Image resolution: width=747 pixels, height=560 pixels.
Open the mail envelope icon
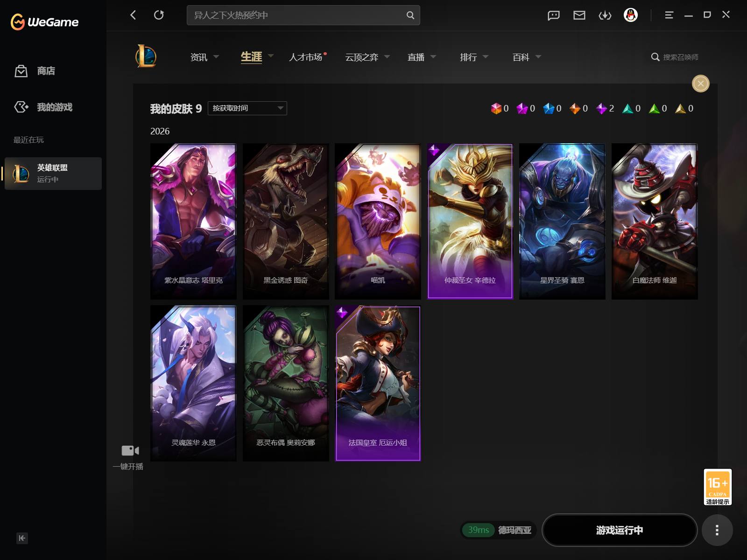(579, 15)
